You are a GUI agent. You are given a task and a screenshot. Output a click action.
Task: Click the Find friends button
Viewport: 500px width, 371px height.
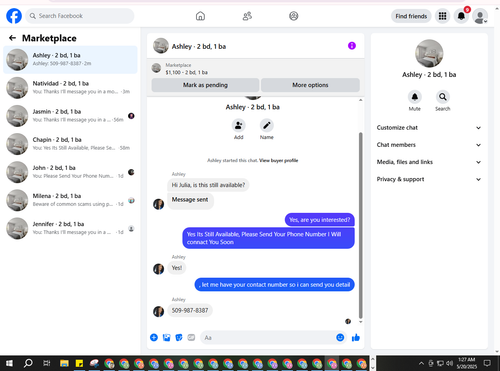[x=411, y=16]
